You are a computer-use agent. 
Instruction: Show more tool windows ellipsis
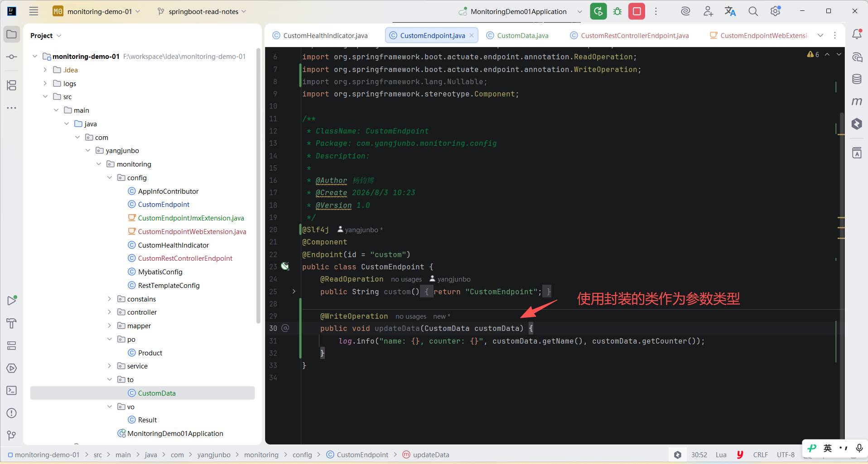pyautogui.click(x=12, y=108)
